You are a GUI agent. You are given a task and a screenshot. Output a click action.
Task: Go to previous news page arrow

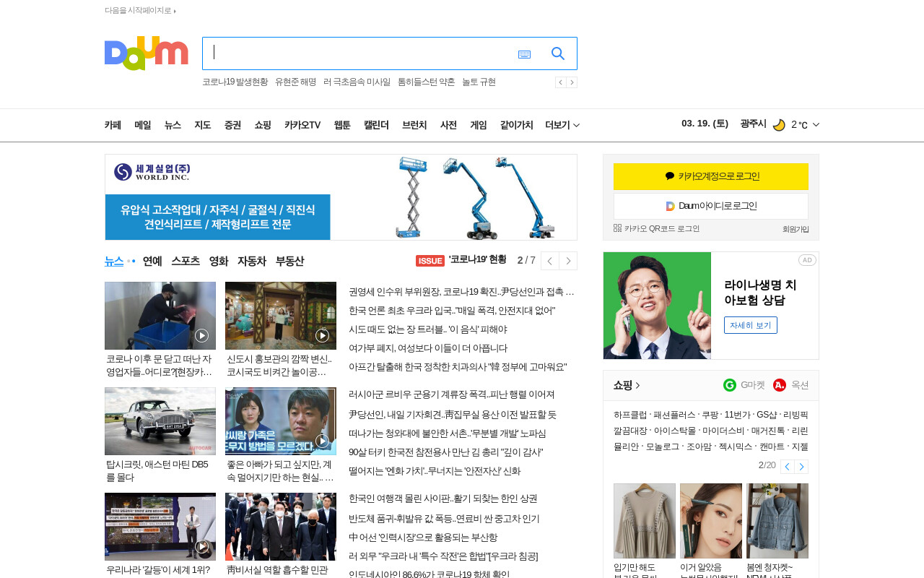[x=550, y=261]
